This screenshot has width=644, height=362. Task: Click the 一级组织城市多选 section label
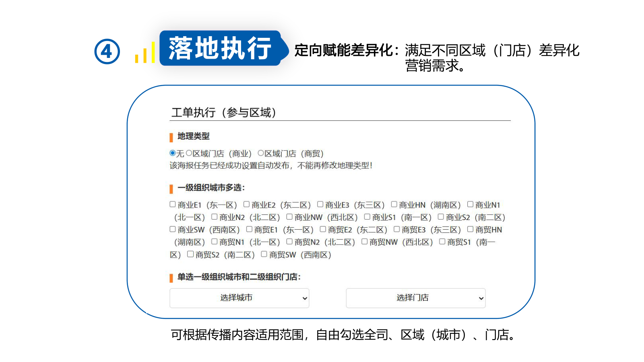211,188
